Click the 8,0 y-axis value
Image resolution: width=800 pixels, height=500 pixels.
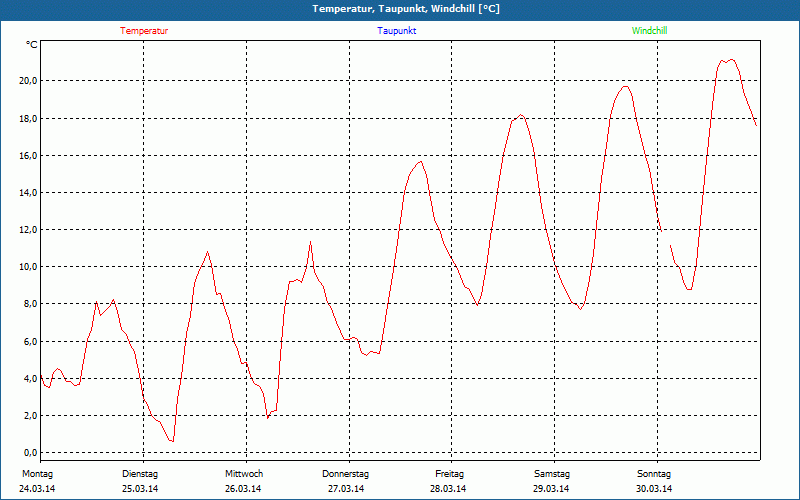pyautogui.click(x=30, y=304)
